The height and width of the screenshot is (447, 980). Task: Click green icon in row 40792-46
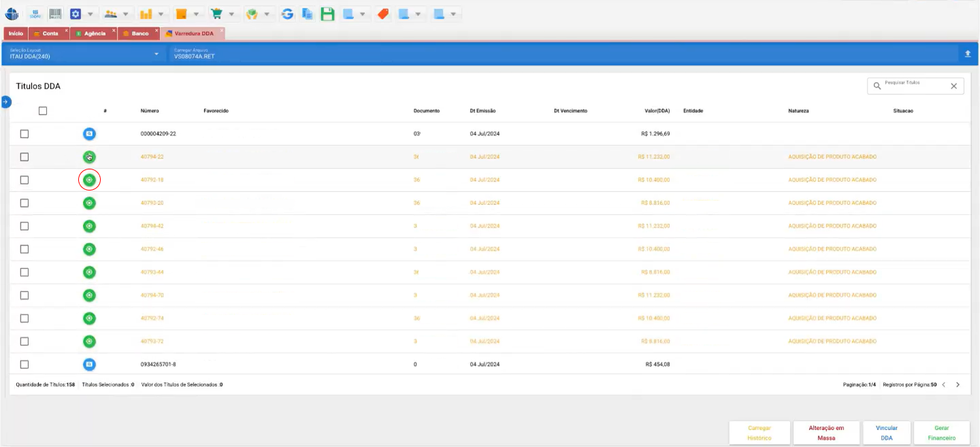(89, 249)
